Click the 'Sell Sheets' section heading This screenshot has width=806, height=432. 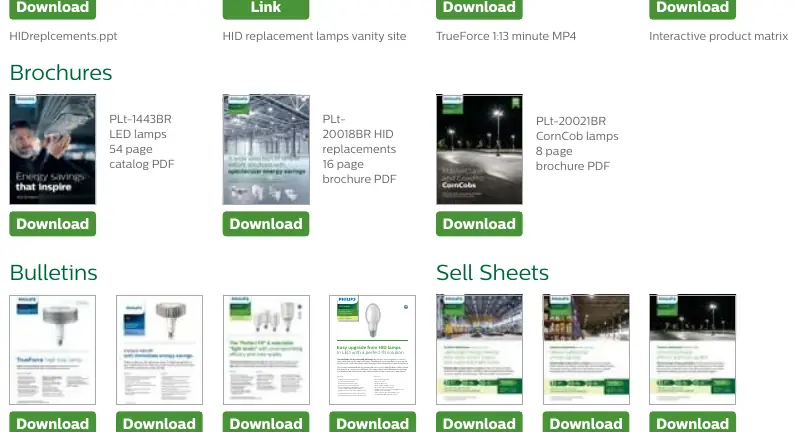point(492,273)
